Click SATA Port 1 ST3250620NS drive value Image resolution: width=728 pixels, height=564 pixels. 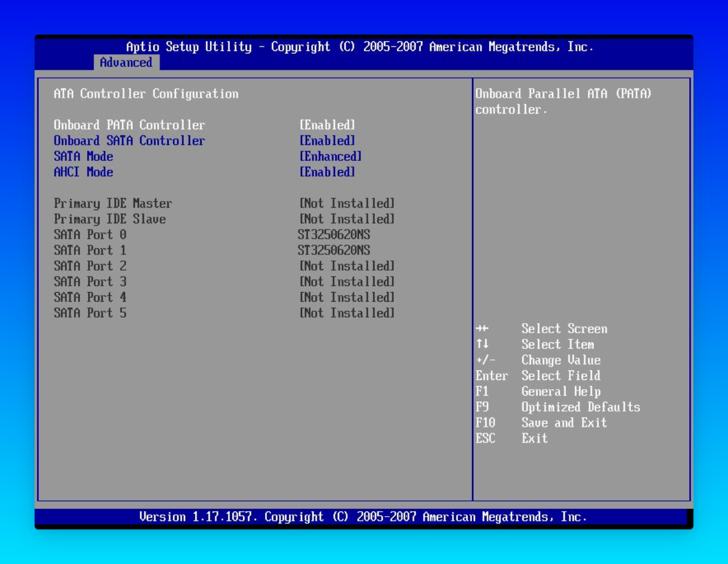click(334, 251)
